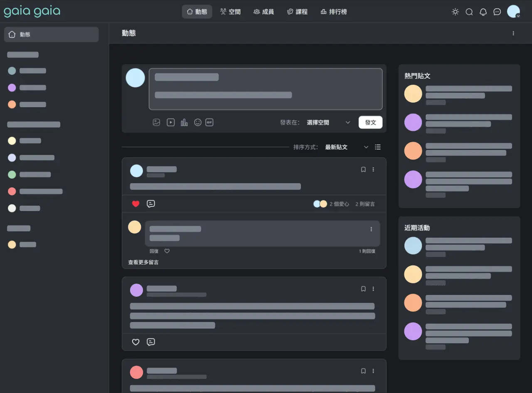Viewport: 532px width, 393px height.
Task: Click 查看更多留言 to view more comments
Action: pyautogui.click(x=144, y=262)
